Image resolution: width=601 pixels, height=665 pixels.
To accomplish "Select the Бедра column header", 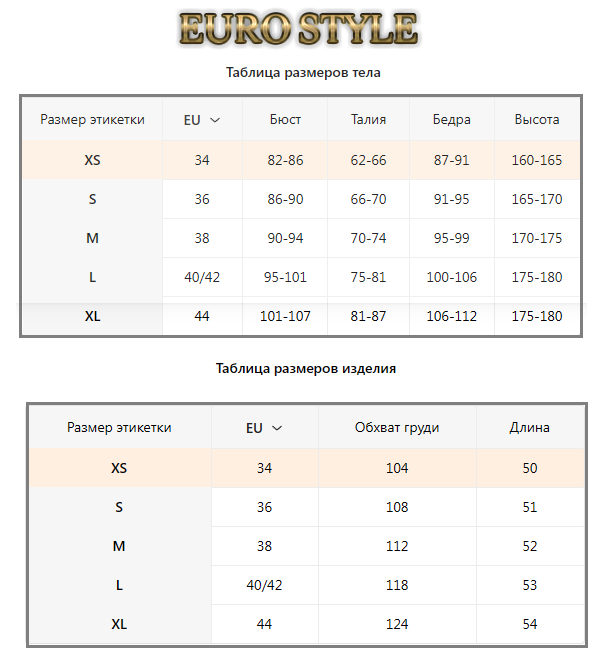I will coord(451,120).
